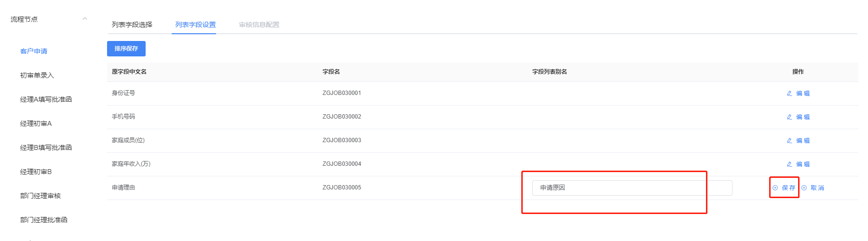Click the 流程节点 heading

[x=24, y=19]
